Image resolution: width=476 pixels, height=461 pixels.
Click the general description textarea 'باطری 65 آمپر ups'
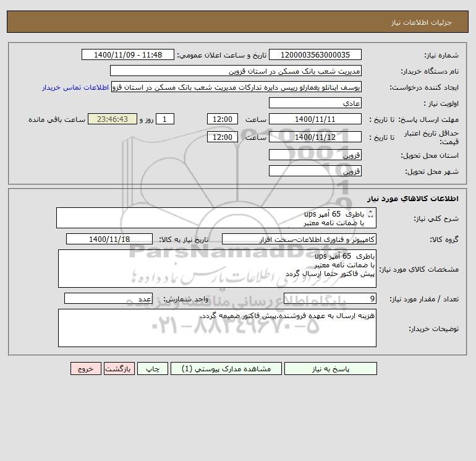coord(216,218)
